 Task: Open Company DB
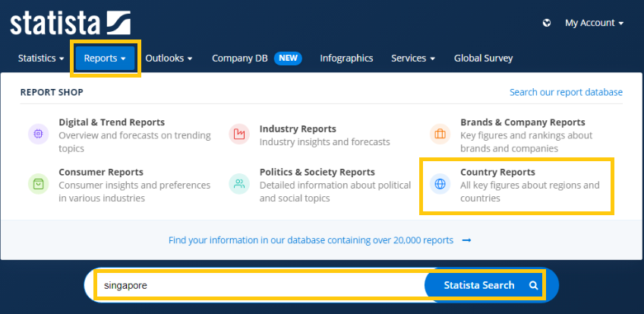[240, 59]
